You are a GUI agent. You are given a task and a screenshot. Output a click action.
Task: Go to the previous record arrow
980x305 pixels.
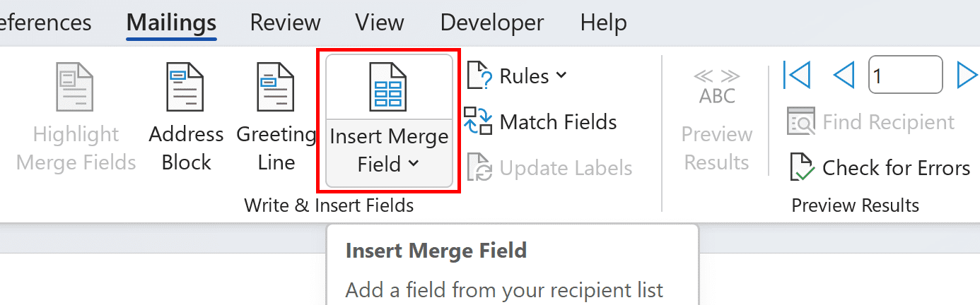(844, 75)
